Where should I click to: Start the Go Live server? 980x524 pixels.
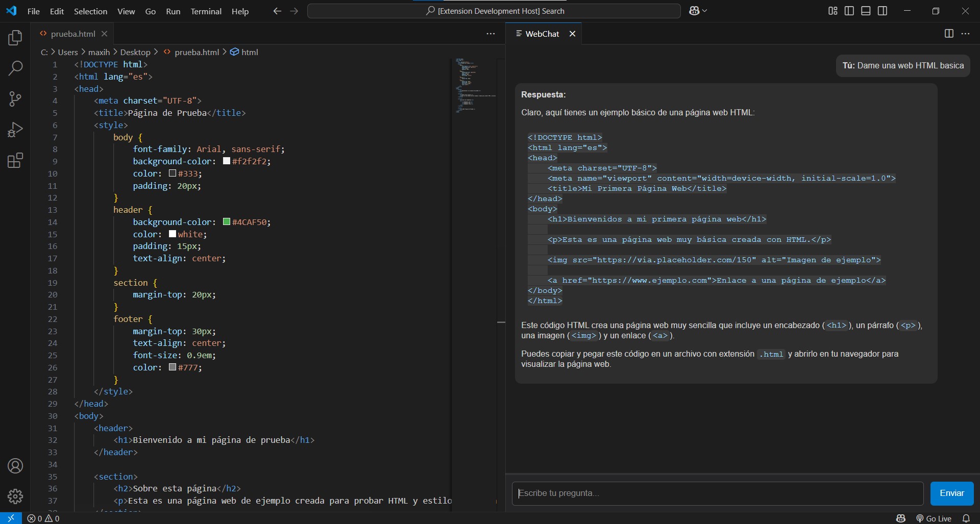coord(936,518)
